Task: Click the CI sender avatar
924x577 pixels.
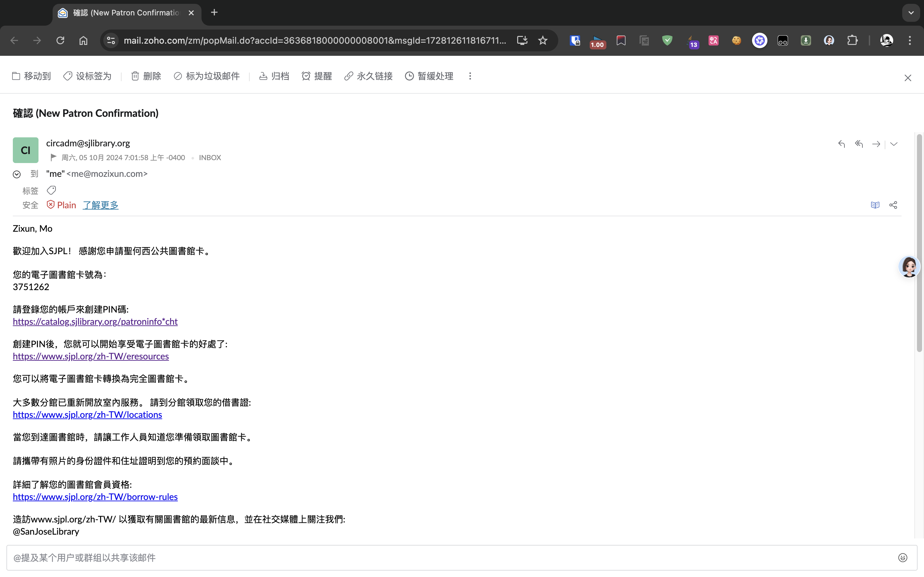Action: coord(26,150)
